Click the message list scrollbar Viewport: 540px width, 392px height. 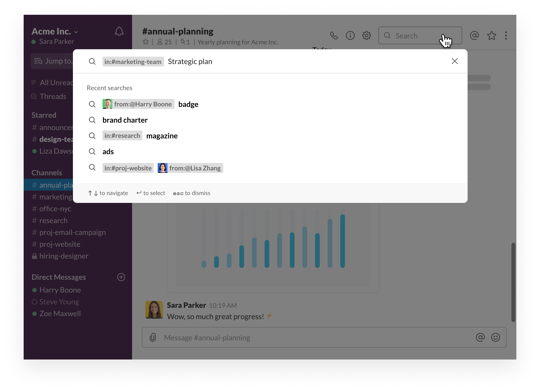click(513, 282)
